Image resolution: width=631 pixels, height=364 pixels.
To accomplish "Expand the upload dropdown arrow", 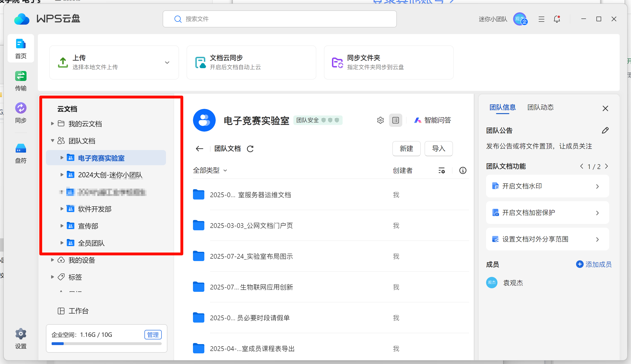I will click(167, 62).
